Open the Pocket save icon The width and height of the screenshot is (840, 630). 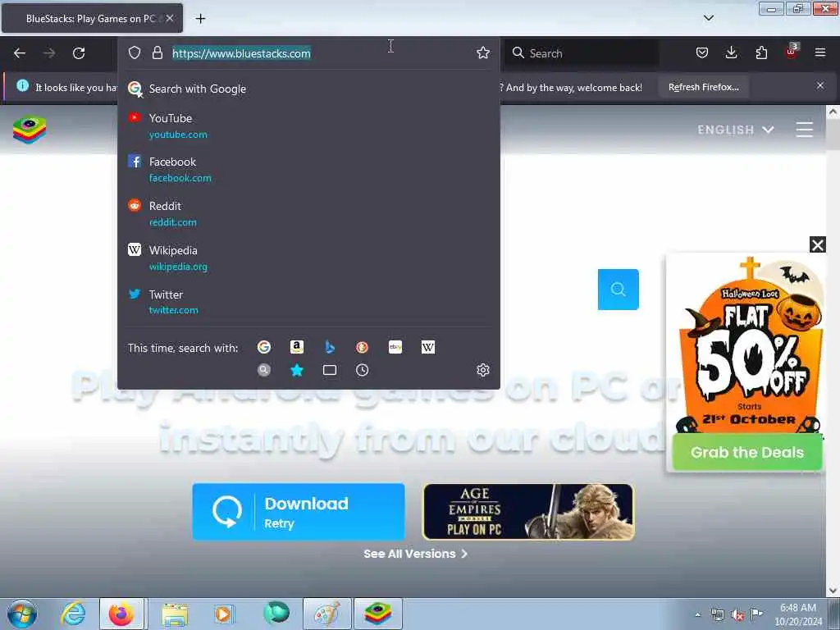(x=702, y=52)
